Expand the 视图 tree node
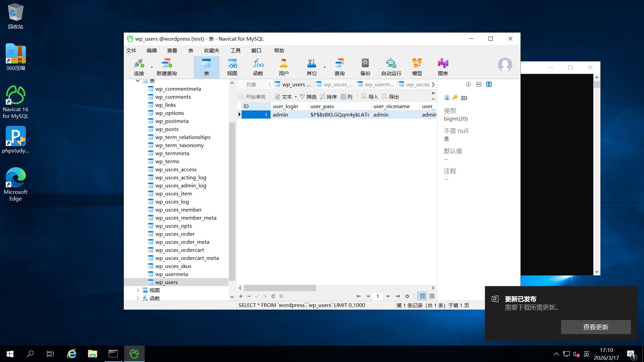The image size is (644, 362). [138, 290]
